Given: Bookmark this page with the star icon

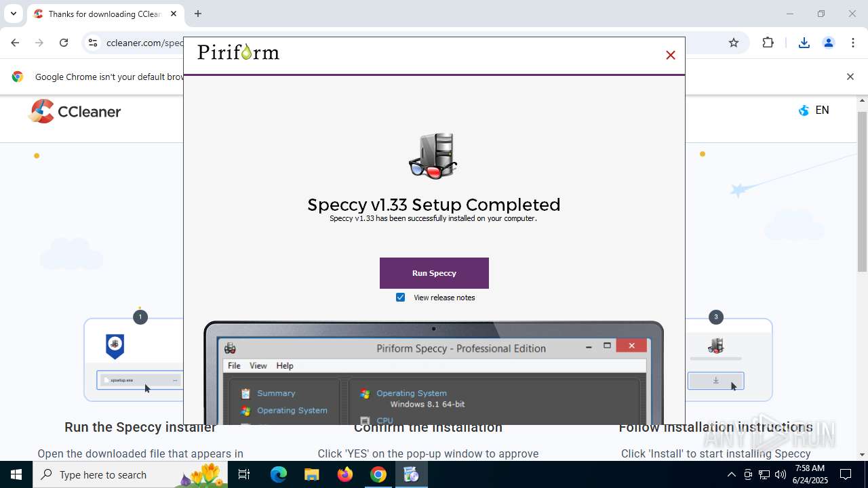Looking at the screenshot, I should coord(734,43).
